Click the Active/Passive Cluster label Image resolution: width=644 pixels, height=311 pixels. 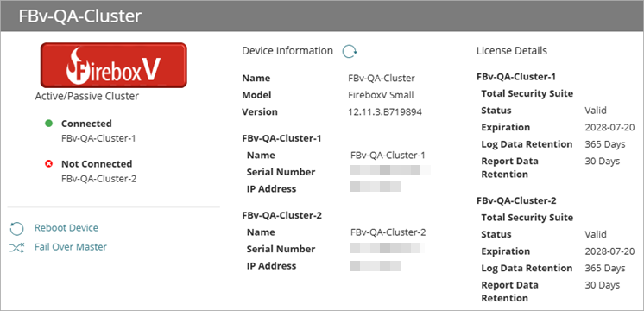click(x=87, y=96)
